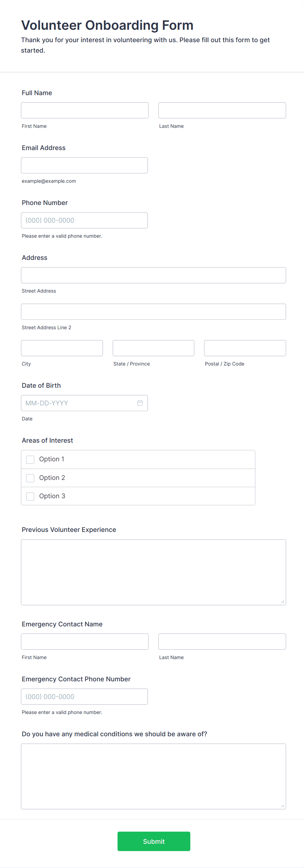
Task: Focus the Emergency Contact first name field
Action: pos(85,641)
